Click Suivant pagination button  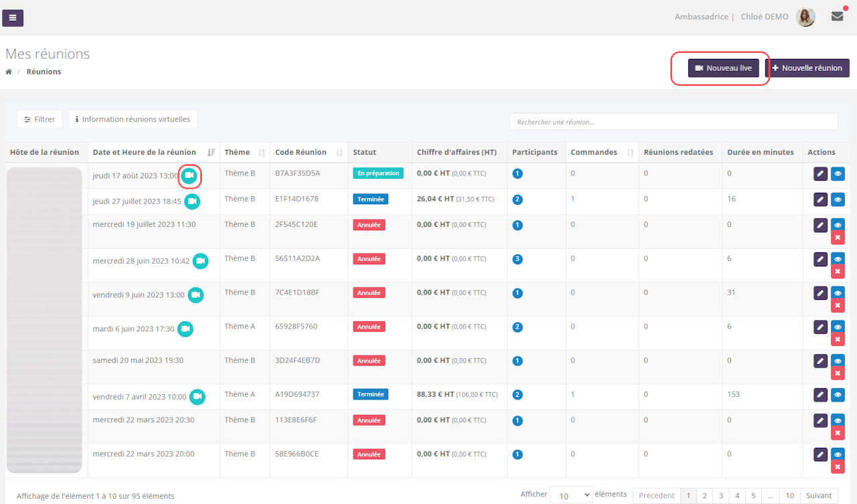point(818,496)
